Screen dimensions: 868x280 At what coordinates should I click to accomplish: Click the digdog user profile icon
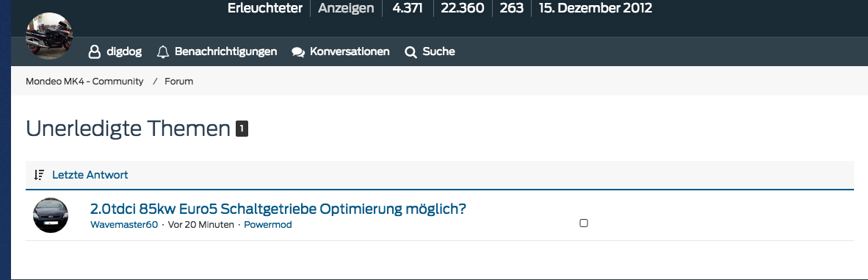click(x=95, y=52)
